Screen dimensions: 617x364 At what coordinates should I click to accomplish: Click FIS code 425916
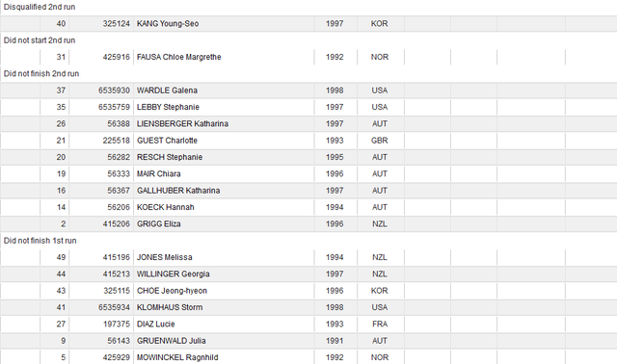coord(116,57)
